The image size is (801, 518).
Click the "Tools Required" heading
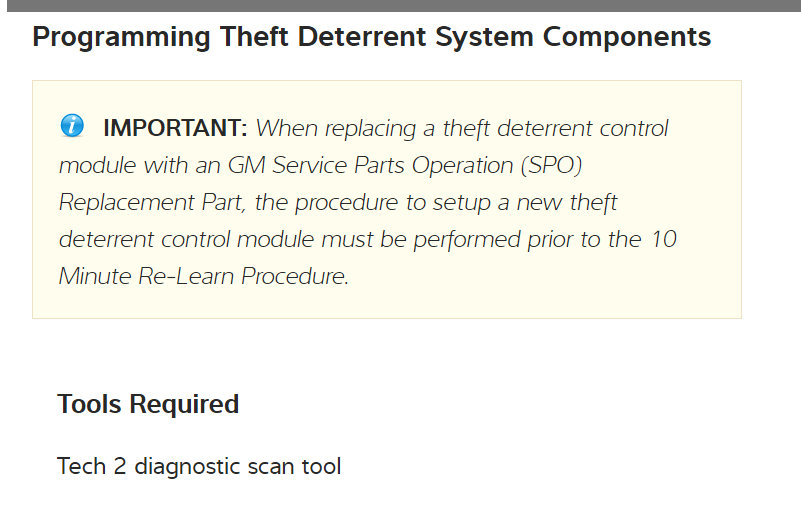pos(148,404)
